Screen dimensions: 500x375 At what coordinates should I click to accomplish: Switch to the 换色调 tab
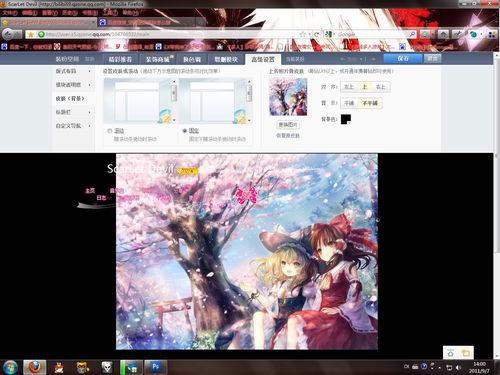click(x=192, y=59)
